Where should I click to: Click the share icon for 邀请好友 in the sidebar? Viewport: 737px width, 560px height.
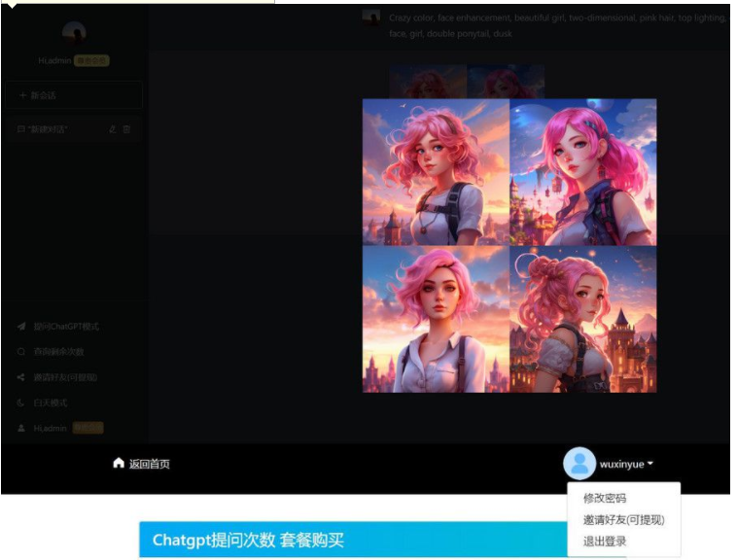tap(21, 377)
